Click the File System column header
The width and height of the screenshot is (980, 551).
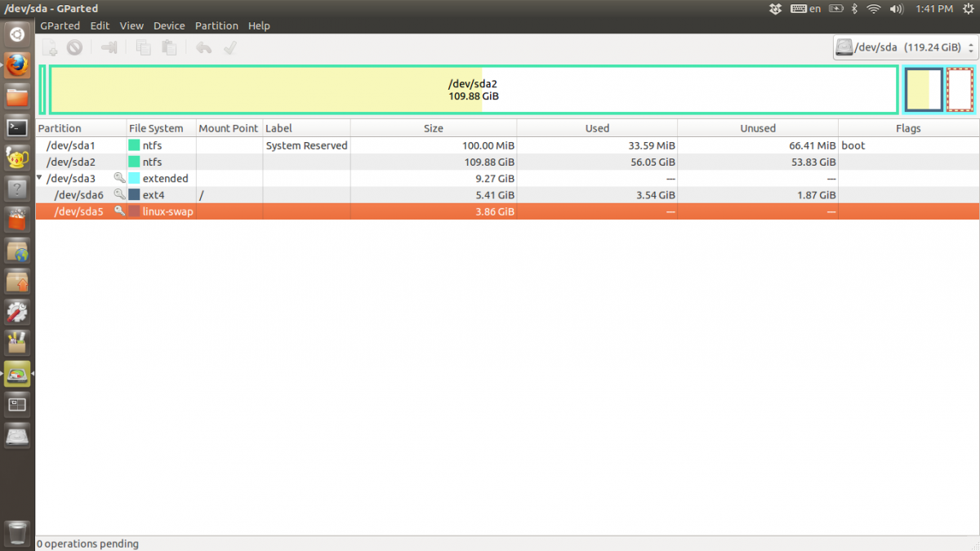161,128
